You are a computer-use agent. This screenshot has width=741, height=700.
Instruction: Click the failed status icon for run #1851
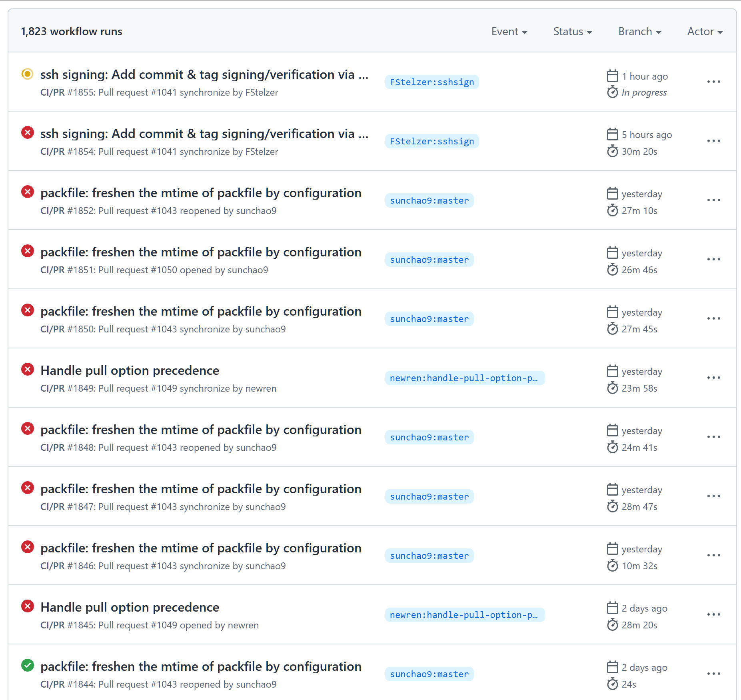point(27,251)
